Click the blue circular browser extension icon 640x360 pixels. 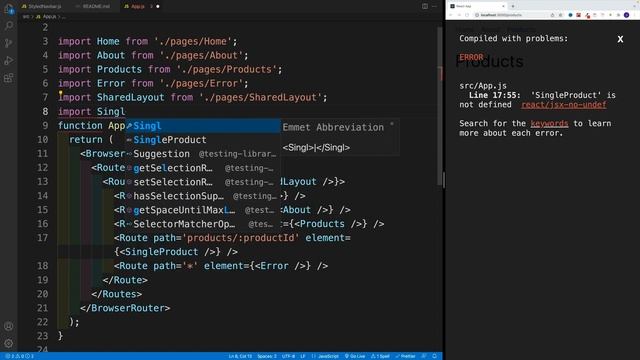pyautogui.click(x=570, y=15)
